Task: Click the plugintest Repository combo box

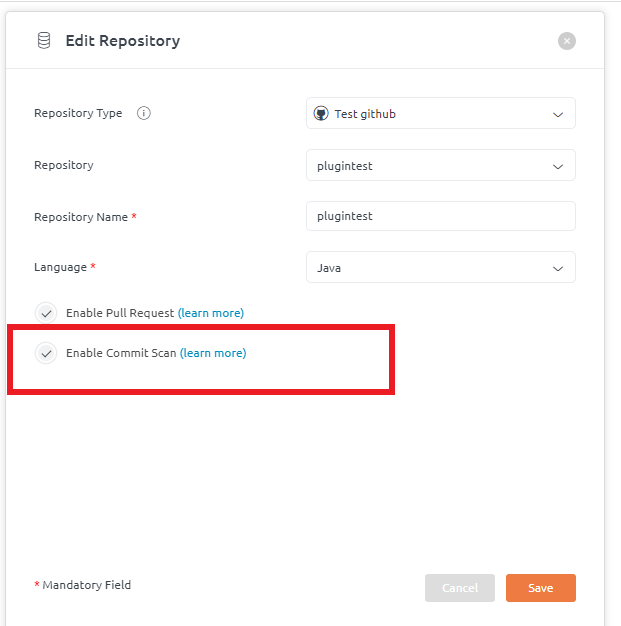Action: [x=441, y=165]
